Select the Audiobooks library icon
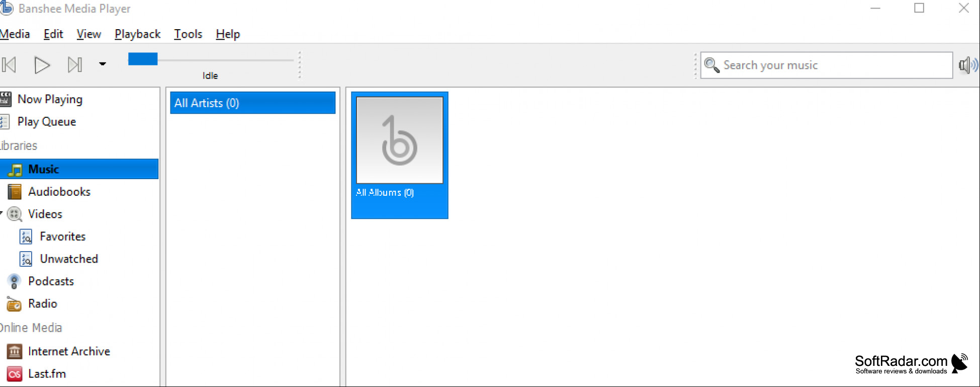980x387 pixels. [15, 192]
